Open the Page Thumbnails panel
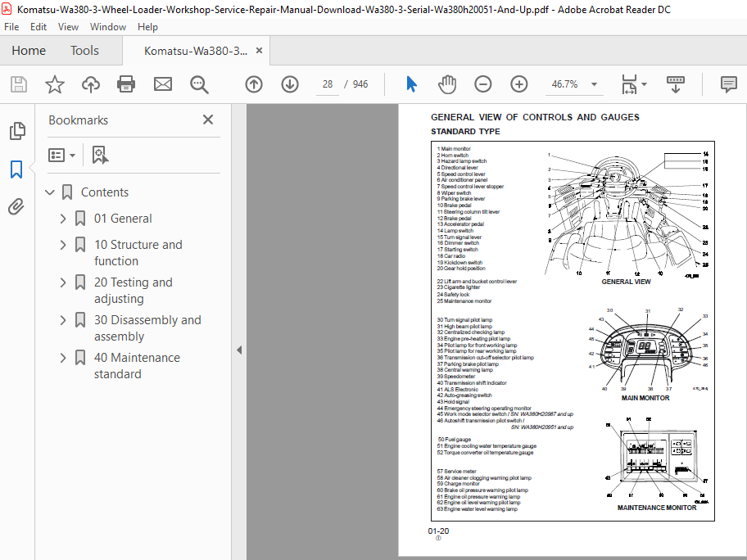This screenshot has height=560, width=747. [17, 131]
